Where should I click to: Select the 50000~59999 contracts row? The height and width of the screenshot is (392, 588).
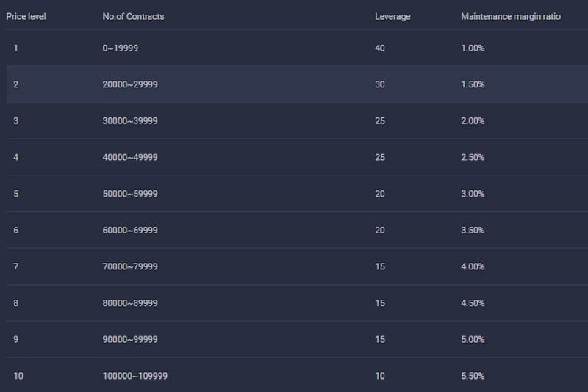pos(297,194)
